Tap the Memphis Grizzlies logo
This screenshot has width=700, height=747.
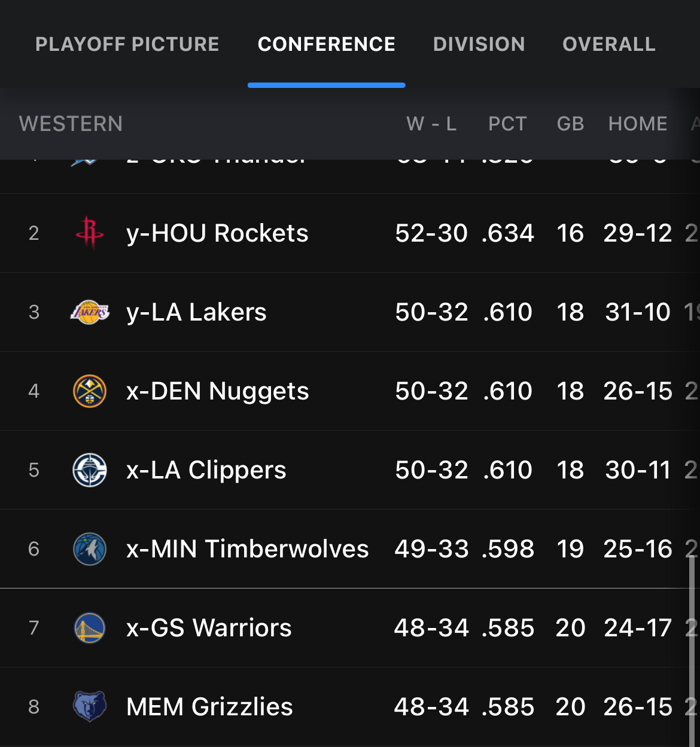tap(90, 706)
